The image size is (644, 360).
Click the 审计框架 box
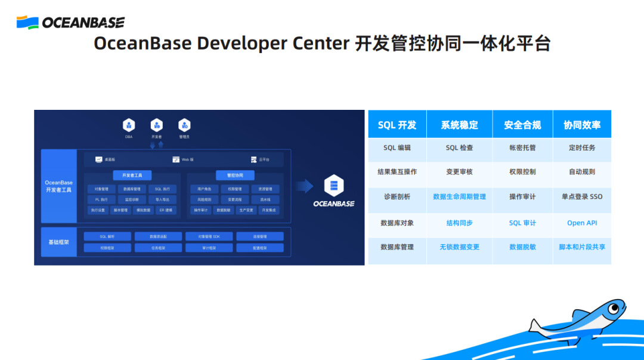tap(209, 248)
